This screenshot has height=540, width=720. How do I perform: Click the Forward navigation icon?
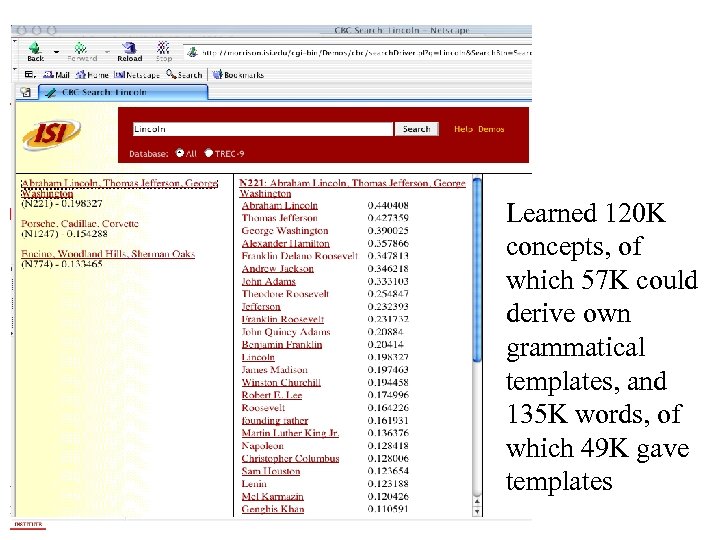[x=82, y=51]
